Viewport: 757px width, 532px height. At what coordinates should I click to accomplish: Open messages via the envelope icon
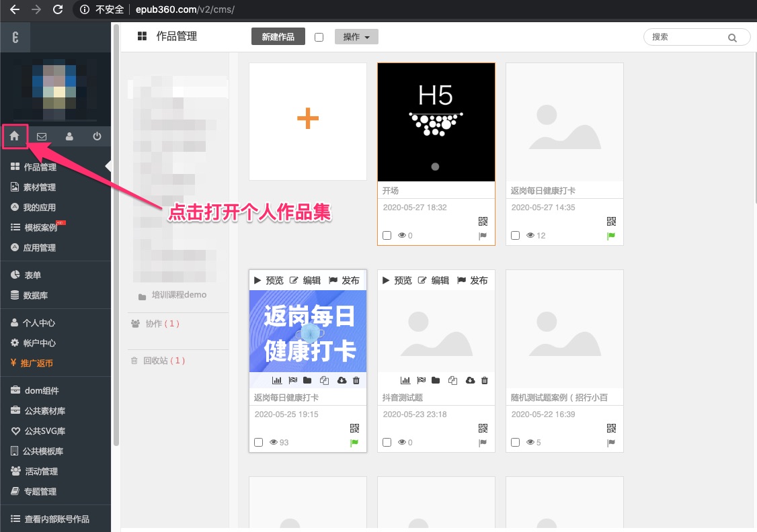[42, 136]
